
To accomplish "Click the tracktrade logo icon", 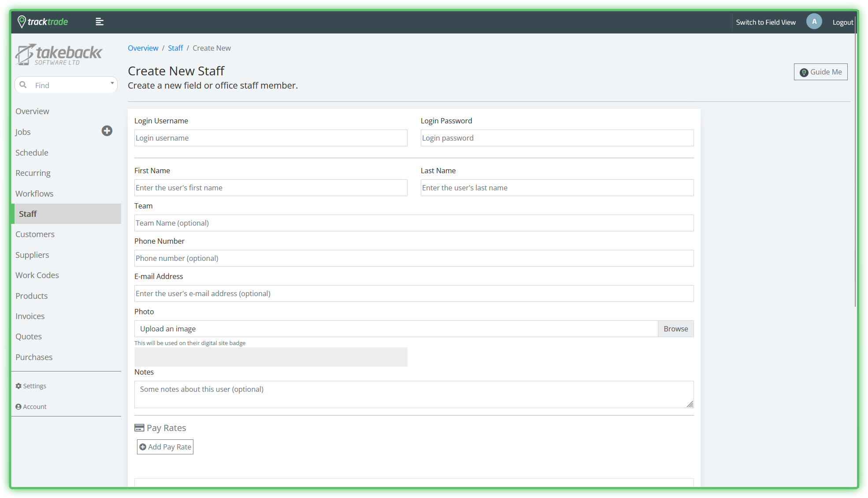I will (22, 22).
